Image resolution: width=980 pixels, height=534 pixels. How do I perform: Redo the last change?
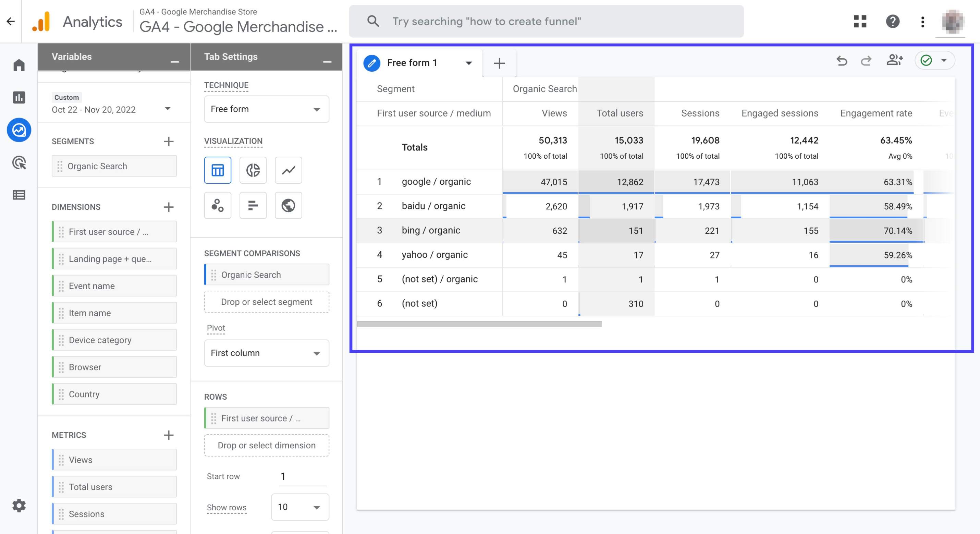click(866, 61)
